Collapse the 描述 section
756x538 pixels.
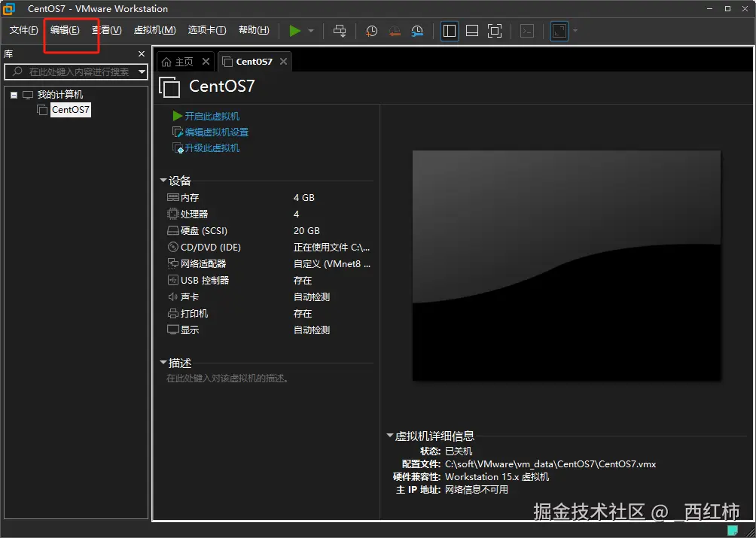coord(163,363)
